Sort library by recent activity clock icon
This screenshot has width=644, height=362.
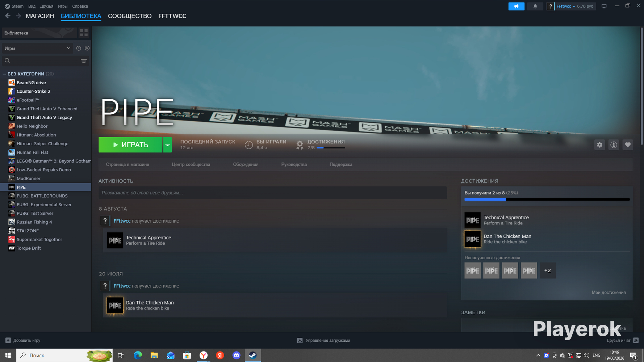pyautogui.click(x=79, y=48)
